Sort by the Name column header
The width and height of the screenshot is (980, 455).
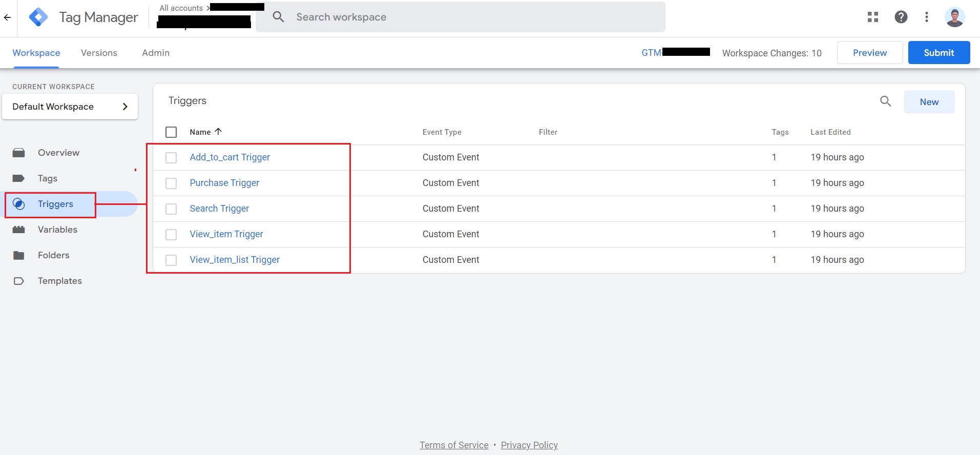[x=200, y=132]
